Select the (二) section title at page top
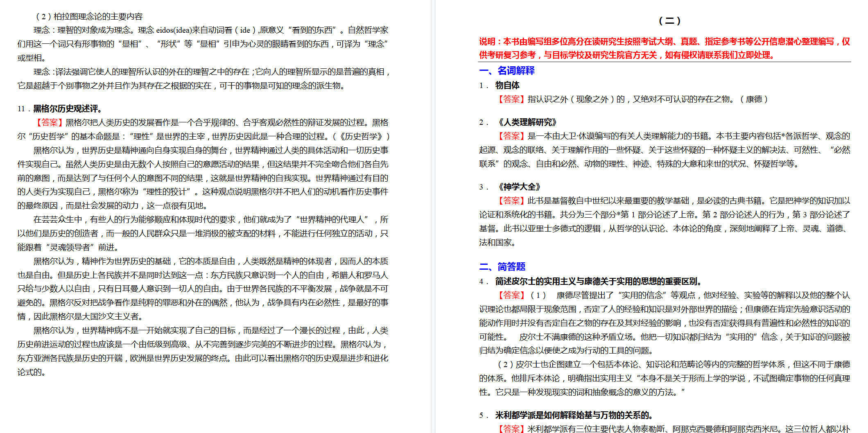The width and height of the screenshot is (868, 433). (x=669, y=20)
